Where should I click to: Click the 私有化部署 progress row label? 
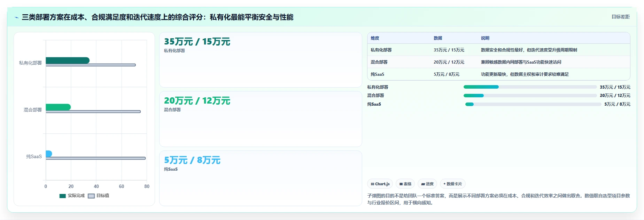point(378,87)
